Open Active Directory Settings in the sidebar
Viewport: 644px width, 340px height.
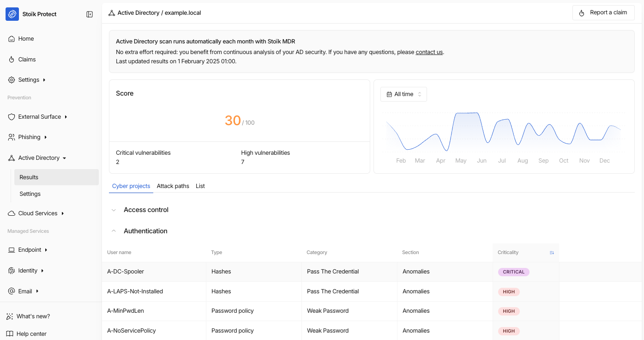tap(30, 194)
